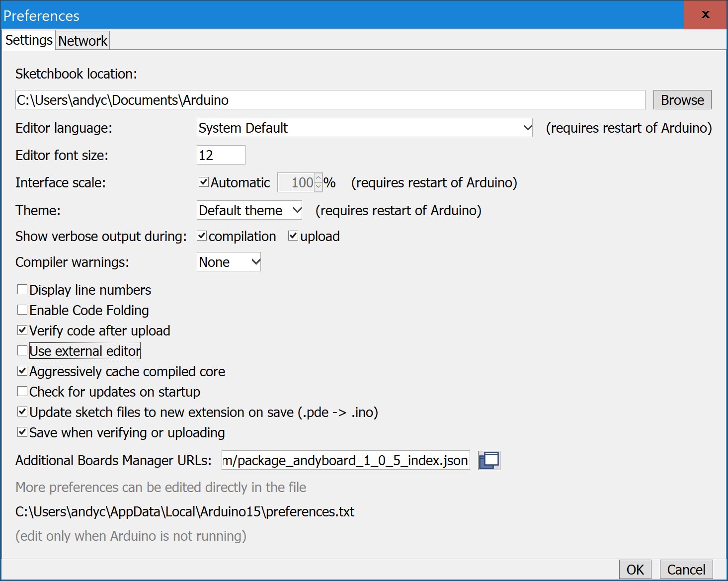Screen dimensions: 728x581
Task: Decrease interface scale percentage with down arrow
Action: pyautogui.click(x=319, y=187)
